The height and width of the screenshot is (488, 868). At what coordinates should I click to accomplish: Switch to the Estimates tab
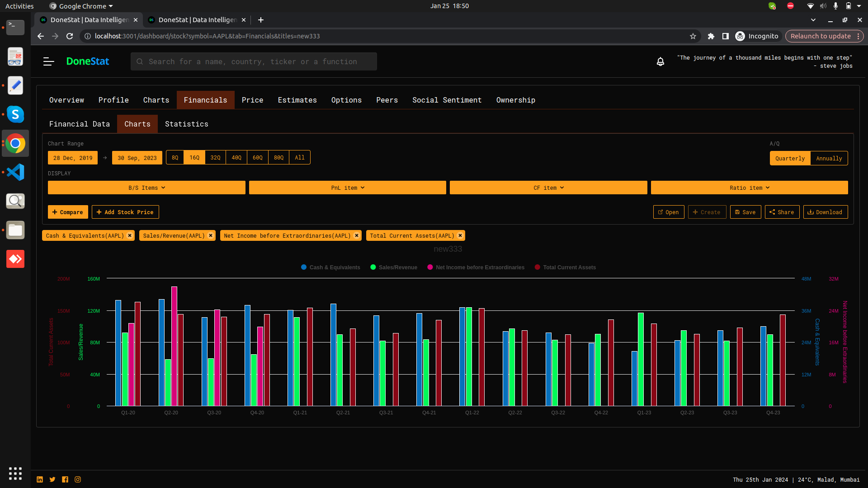tap(297, 100)
